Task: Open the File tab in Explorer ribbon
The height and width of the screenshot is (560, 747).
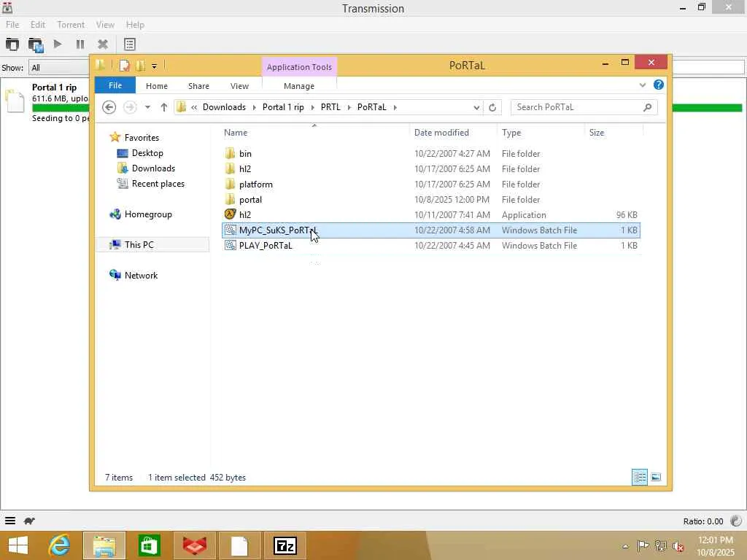Action: click(115, 85)
